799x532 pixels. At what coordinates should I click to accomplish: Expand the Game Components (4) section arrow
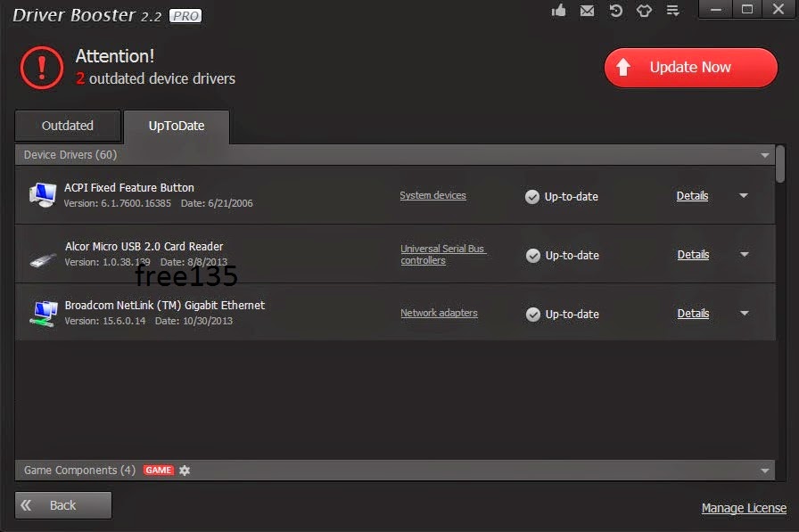(x=765, y=471)
